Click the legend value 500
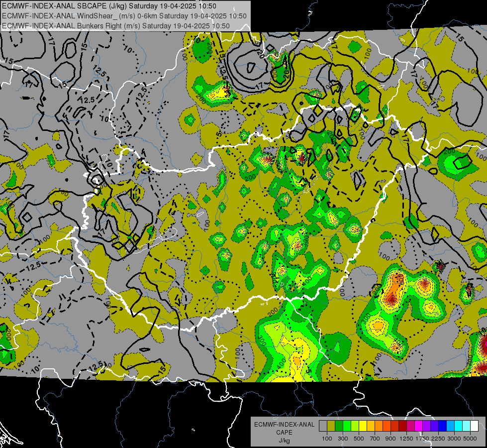Image resolution: width=487 pixels, height=448 pixels. [x=359, y=439]
